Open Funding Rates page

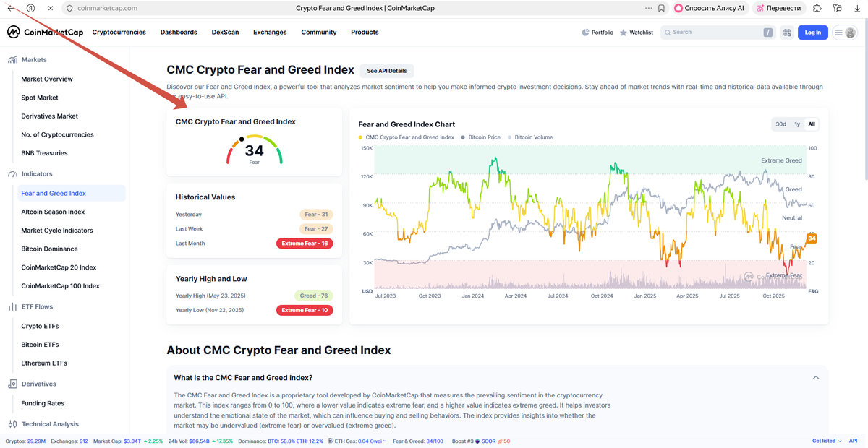coord(43,404)
